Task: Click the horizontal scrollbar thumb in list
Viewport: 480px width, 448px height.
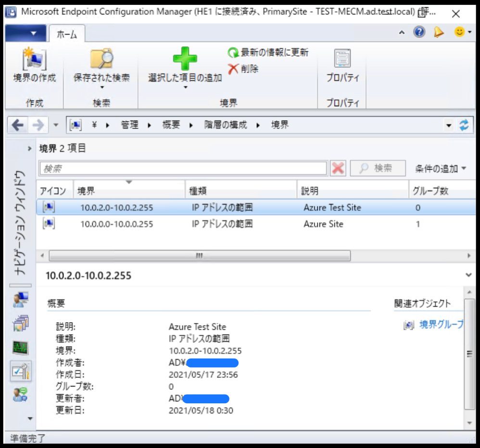Action: point(200,256)
